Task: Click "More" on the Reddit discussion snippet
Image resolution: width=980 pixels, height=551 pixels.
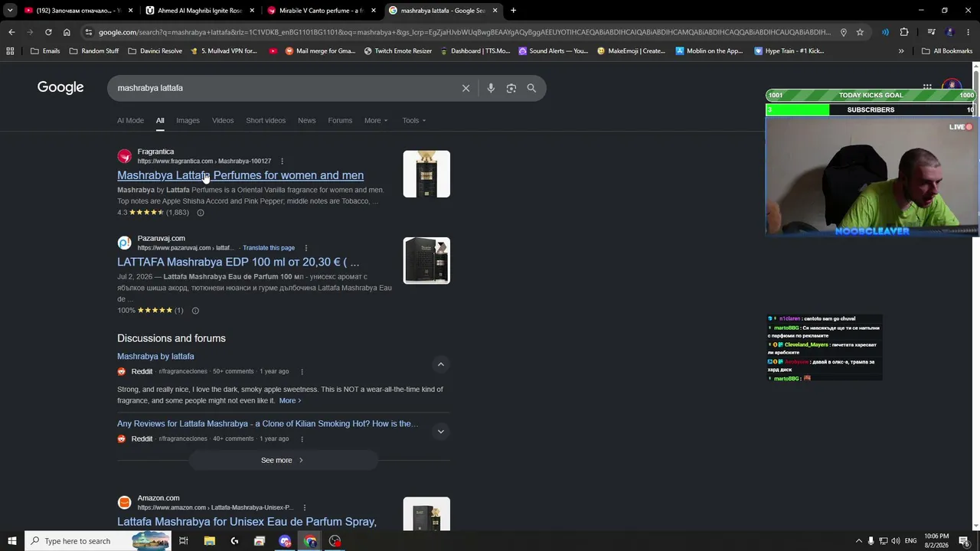Action: (x=289, y=401)
